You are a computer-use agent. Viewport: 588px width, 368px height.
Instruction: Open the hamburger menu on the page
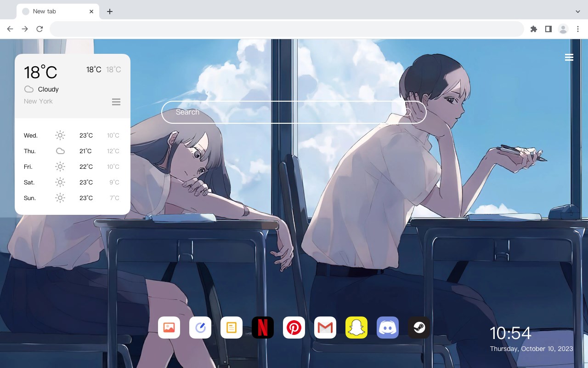(x=569, y=57)
